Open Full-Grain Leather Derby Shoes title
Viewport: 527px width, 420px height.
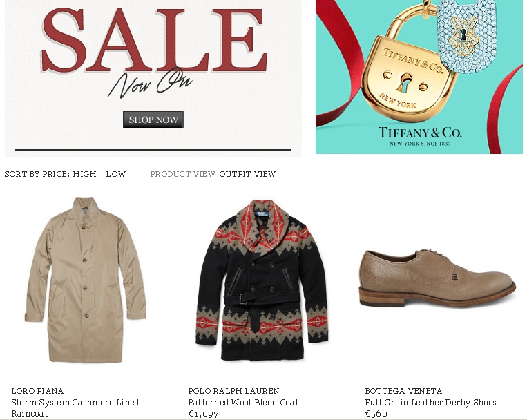430,402
